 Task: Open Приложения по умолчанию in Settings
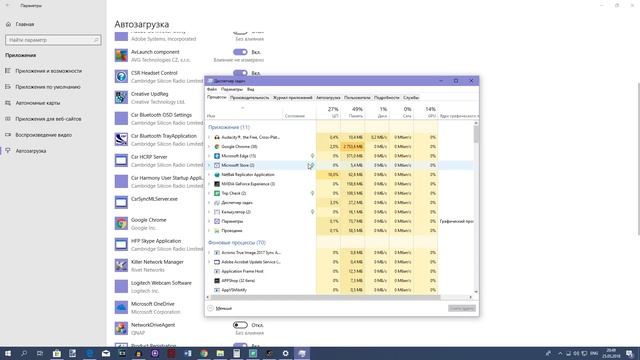click(48, 87)
